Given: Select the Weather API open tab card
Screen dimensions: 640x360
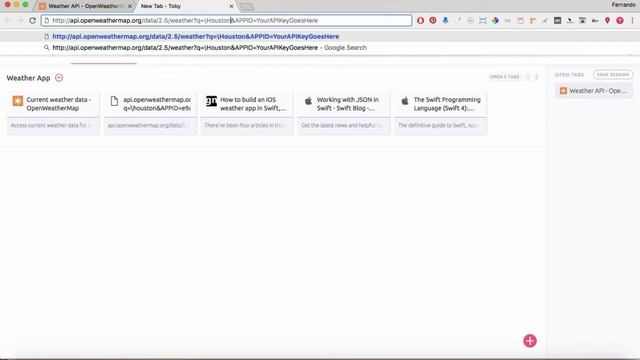Looking at the screenshot, I should [594, 91].
